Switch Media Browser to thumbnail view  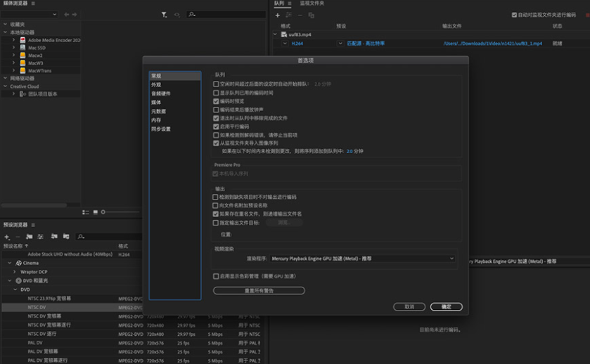click(96, 212)
